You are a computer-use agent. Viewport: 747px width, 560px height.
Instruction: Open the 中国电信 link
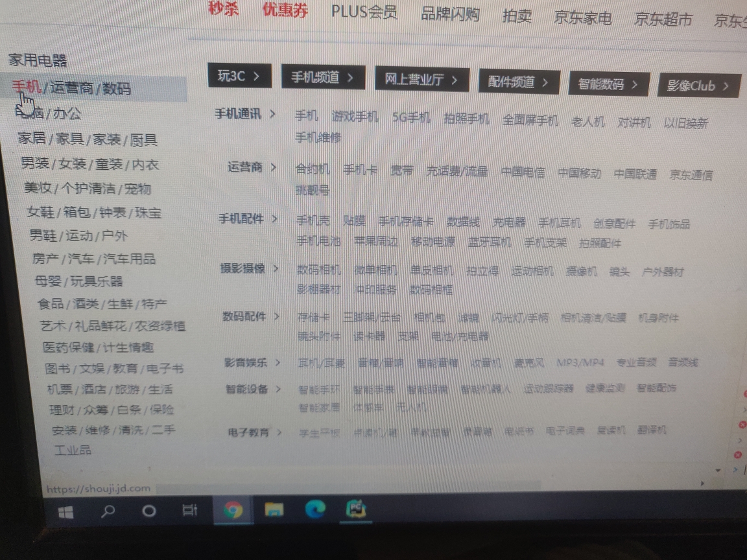[x=523, y=172]
